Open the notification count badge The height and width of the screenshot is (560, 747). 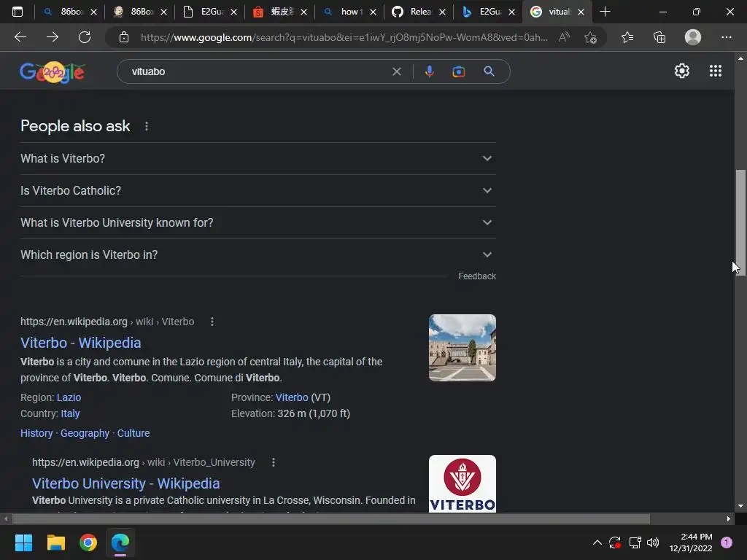(727, 542)
